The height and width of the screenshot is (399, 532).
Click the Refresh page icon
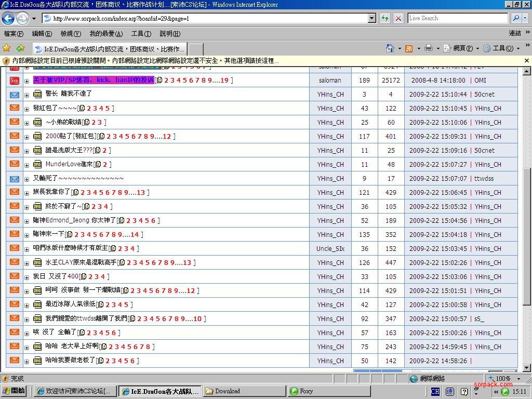coord(385,18)
